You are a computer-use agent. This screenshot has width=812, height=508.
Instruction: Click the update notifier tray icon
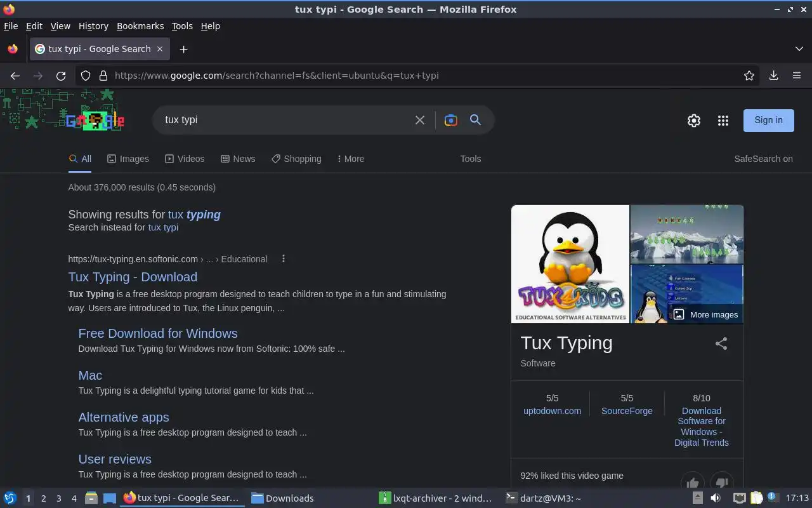(773, 498)
